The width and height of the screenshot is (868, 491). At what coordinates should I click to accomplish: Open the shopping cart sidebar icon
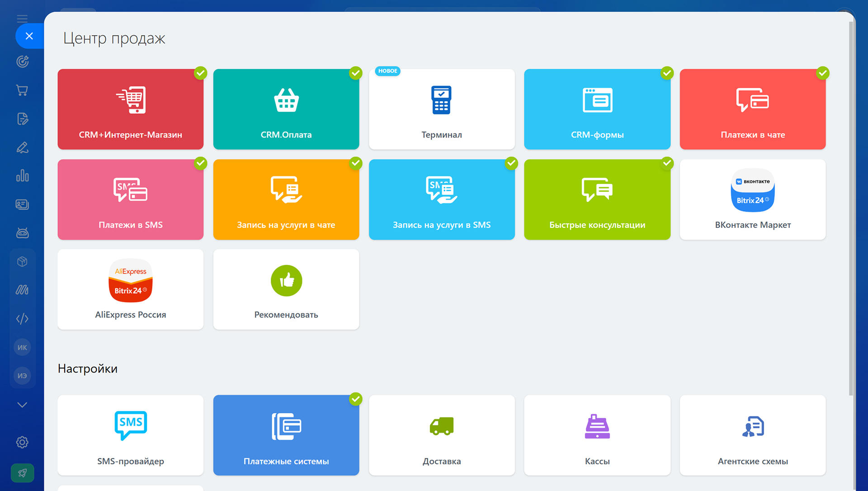(22, 90)
